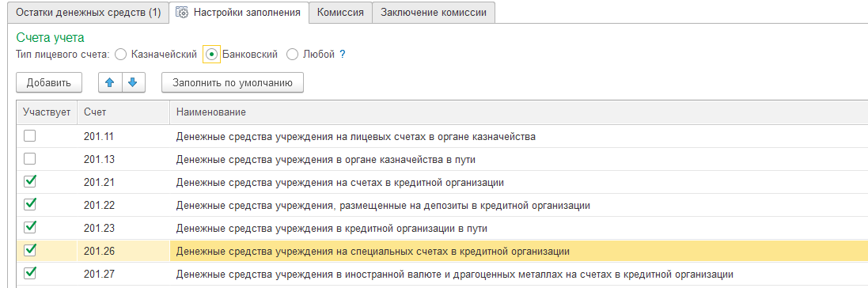The image size is (868, 288).
Task: Click the Участвует column header
Action: coord(47,112)
